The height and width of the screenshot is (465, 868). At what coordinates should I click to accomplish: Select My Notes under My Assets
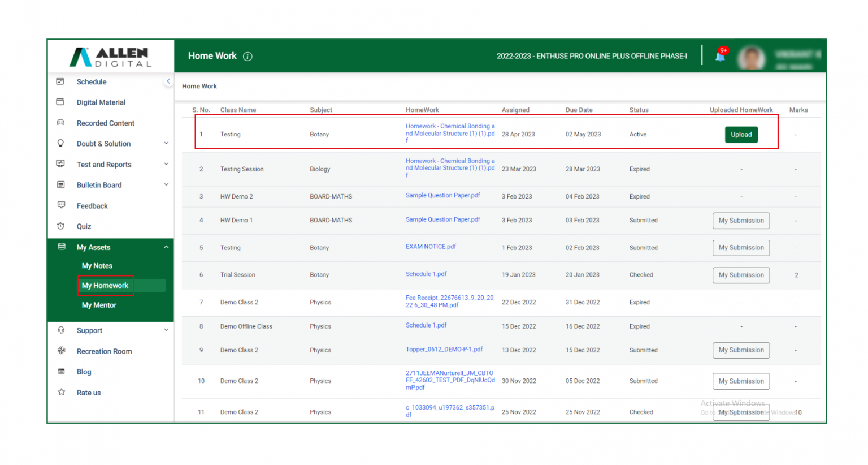click(x=97, y=266)
